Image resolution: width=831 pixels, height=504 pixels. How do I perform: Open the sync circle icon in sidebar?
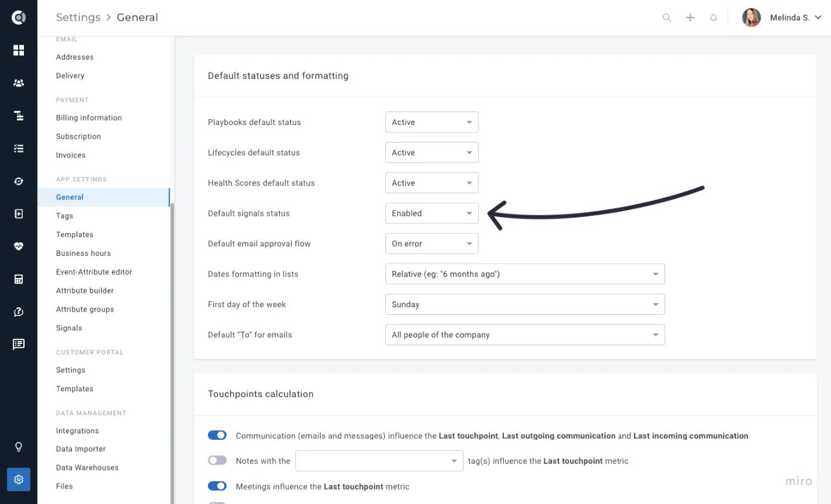click(x=19, y=181)
